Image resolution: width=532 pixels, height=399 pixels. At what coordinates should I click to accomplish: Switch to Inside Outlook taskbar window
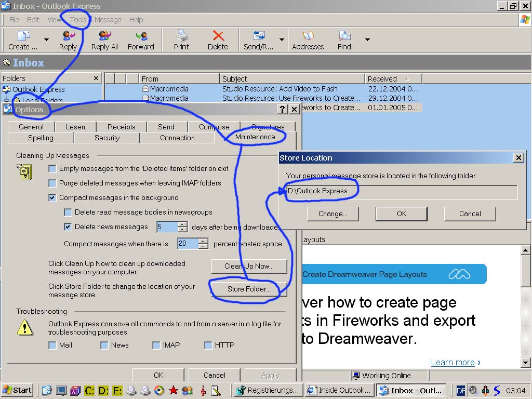pyautogui.click(x=340, y=391)
